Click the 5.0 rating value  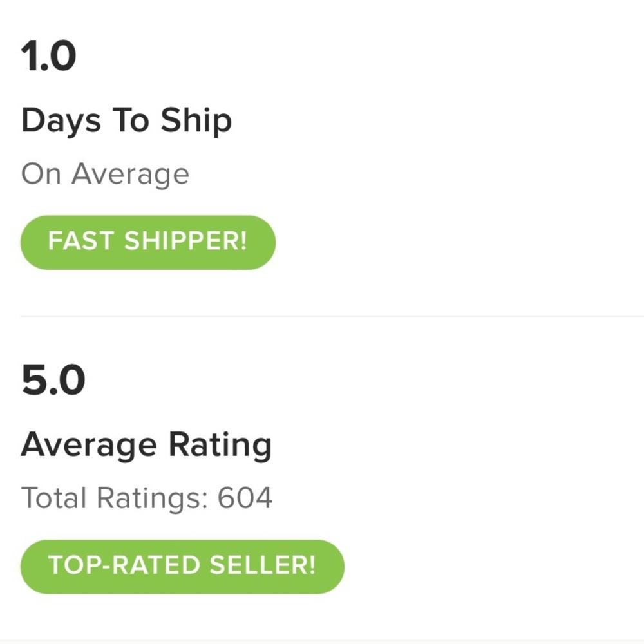(x=53, y=380)
